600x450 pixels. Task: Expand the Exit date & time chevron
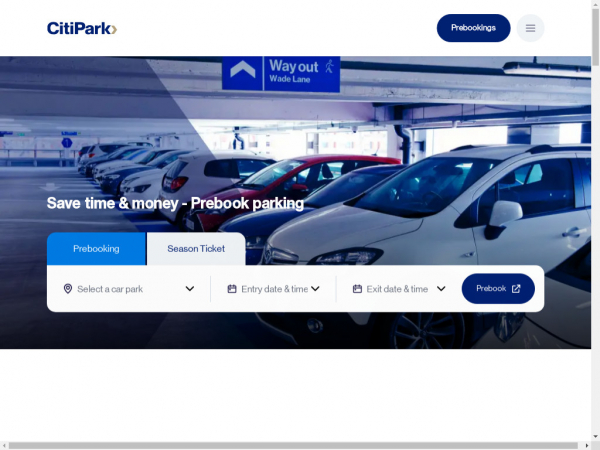click(441, 289)
